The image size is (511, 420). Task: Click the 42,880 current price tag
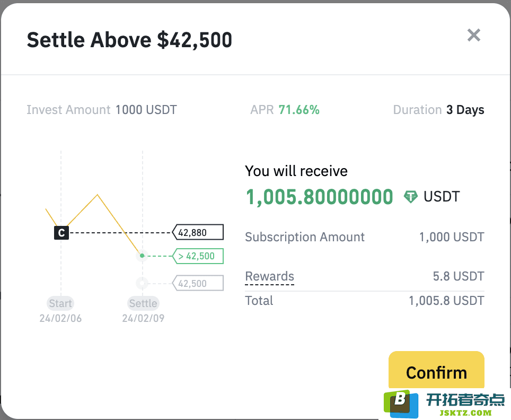198,232
